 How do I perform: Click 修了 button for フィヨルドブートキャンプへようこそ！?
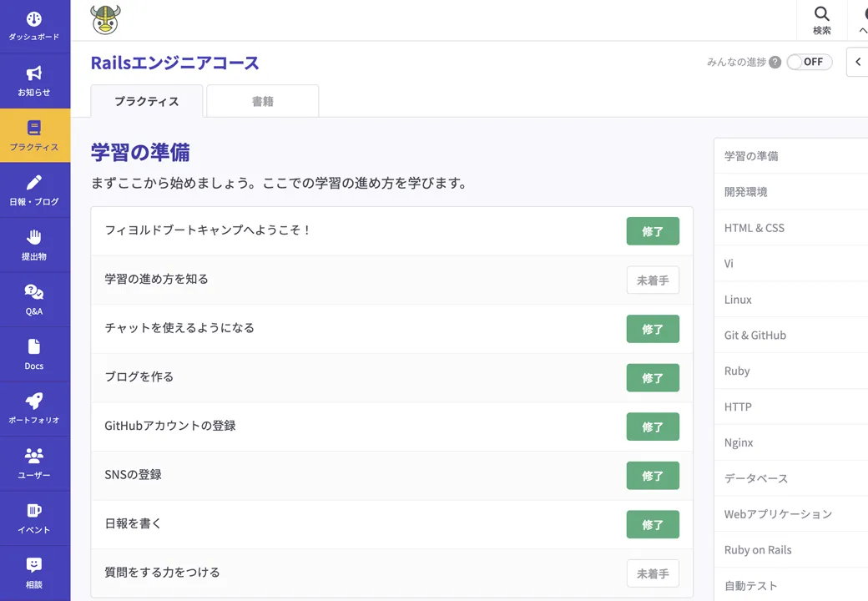653,231
